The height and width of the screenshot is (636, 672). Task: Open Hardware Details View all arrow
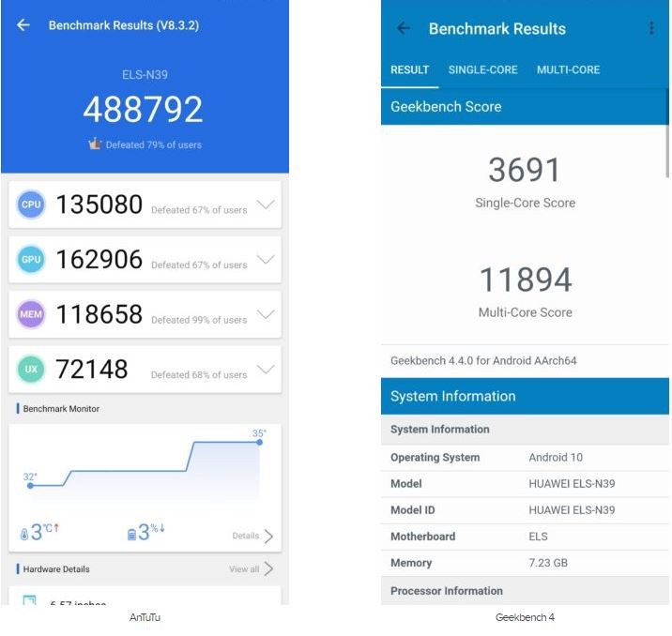tap(268, 568)
